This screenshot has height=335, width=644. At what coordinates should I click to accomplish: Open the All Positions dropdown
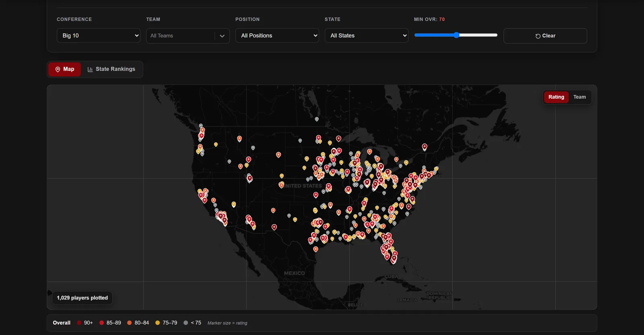277,35
